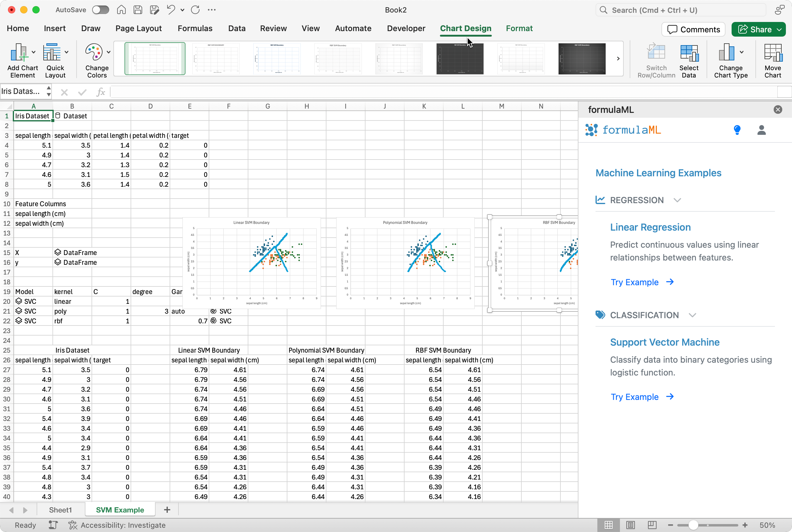Expand chart styles gallery with right arrow

coord(618,58)
